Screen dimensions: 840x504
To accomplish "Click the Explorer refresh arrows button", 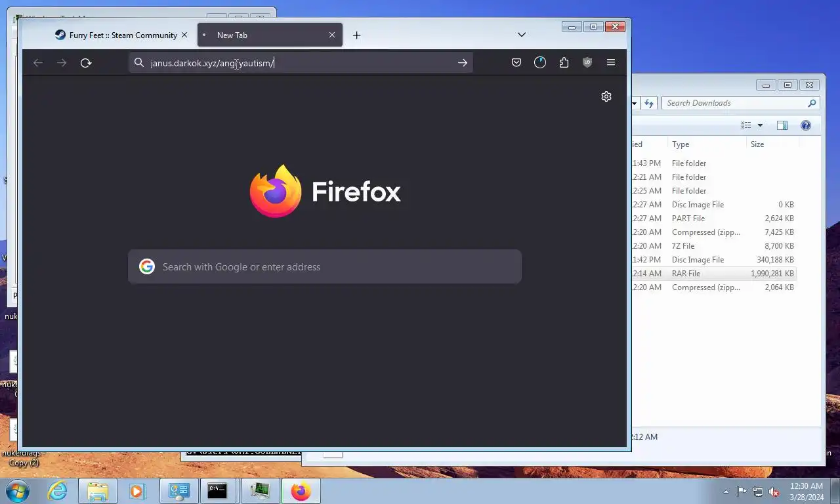I will click(x=649, y=103).
